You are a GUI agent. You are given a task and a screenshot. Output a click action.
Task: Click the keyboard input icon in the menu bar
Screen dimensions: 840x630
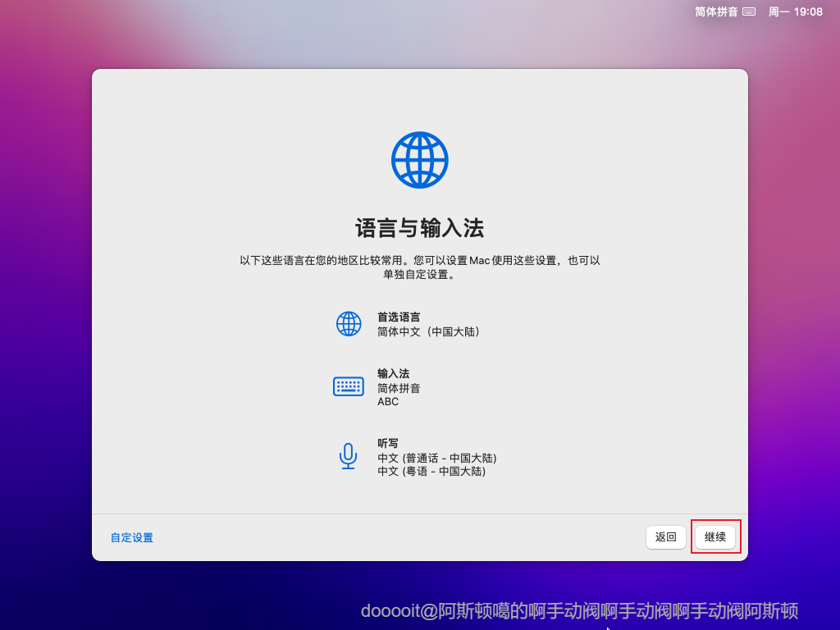click(x=748, y=11)
